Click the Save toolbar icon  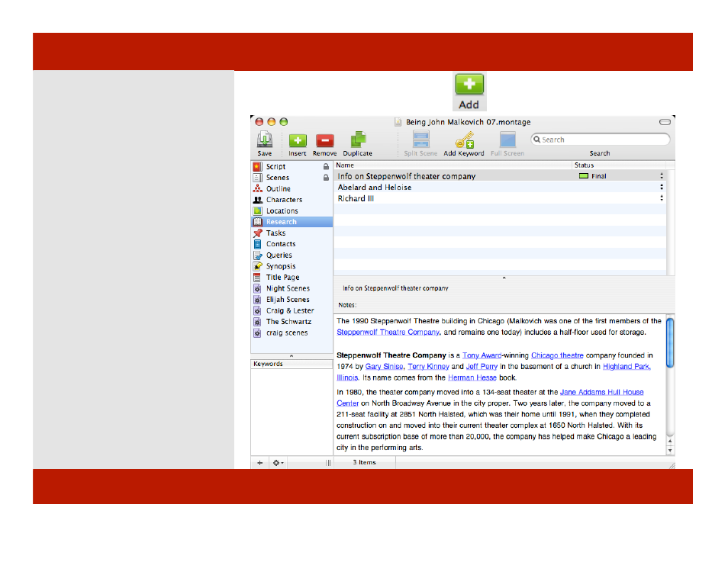click(x=265, y=140)
